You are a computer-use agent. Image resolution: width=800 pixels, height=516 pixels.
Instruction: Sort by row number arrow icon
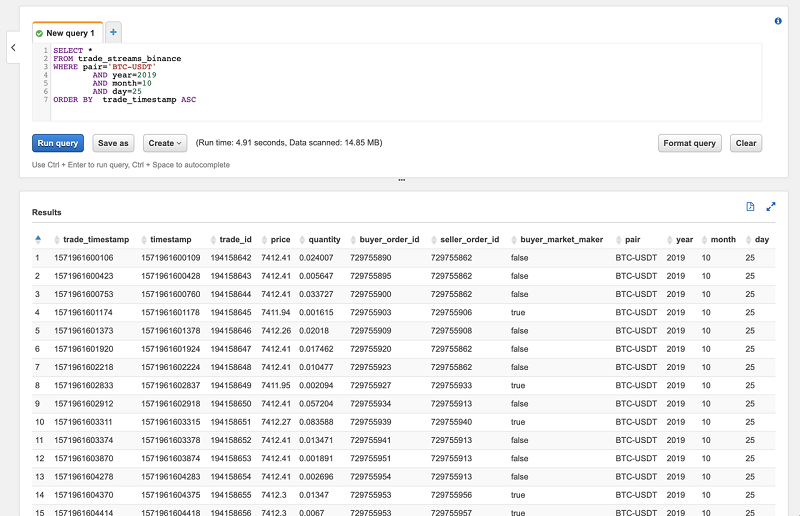click(x=38, y=239)
